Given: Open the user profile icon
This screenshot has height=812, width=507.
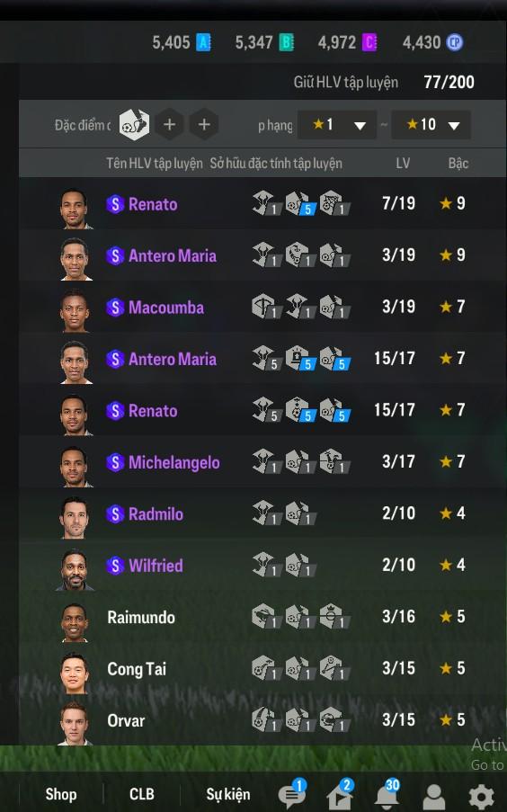Looking at the screenshot, I should [x=434, y=796].
